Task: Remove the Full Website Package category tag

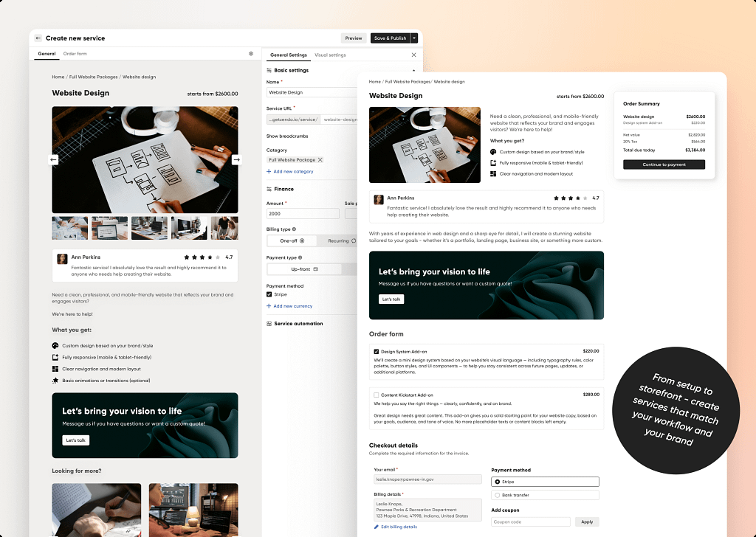Action: click(320, 160)
